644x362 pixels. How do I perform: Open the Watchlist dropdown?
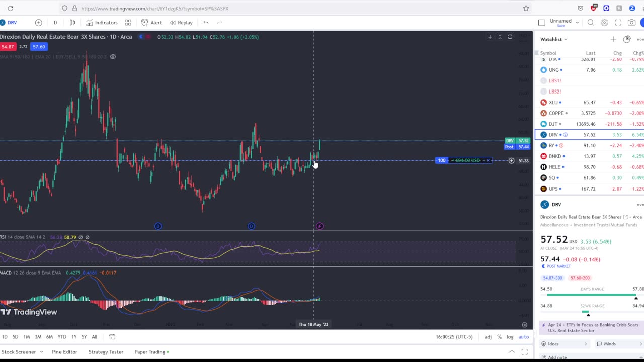pyautogui.click(x=554, y=39)
